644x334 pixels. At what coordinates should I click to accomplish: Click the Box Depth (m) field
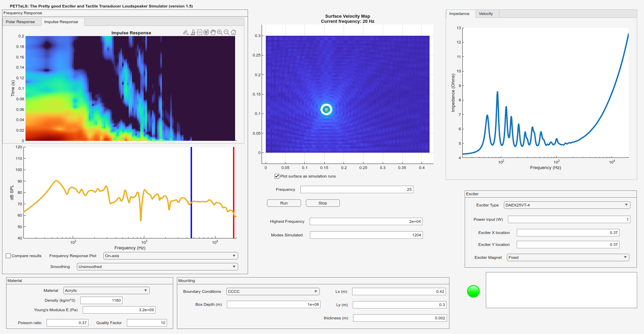tap(274, 304)
